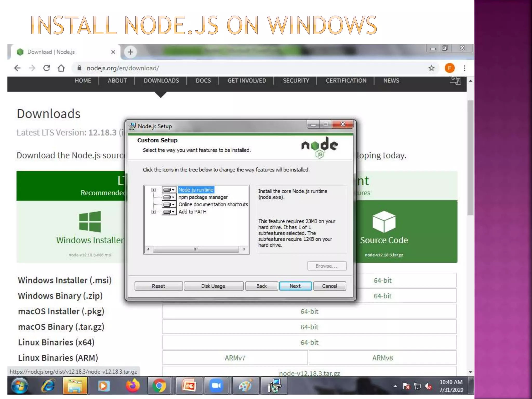
Task: Click the home icon in the browser toolbar
Action: pyautogui.click(x=61, y=68)
